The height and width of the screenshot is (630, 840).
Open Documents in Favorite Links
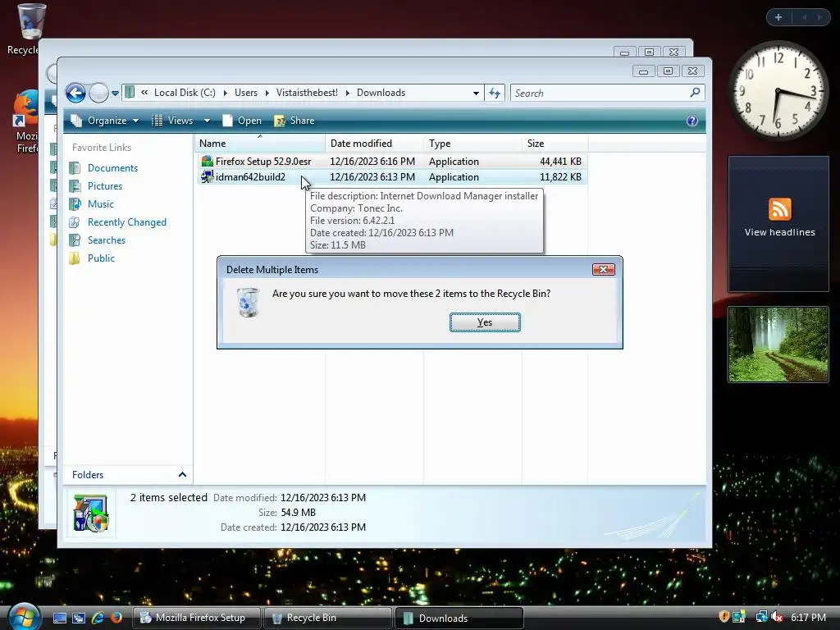click(x=112, y=168)
